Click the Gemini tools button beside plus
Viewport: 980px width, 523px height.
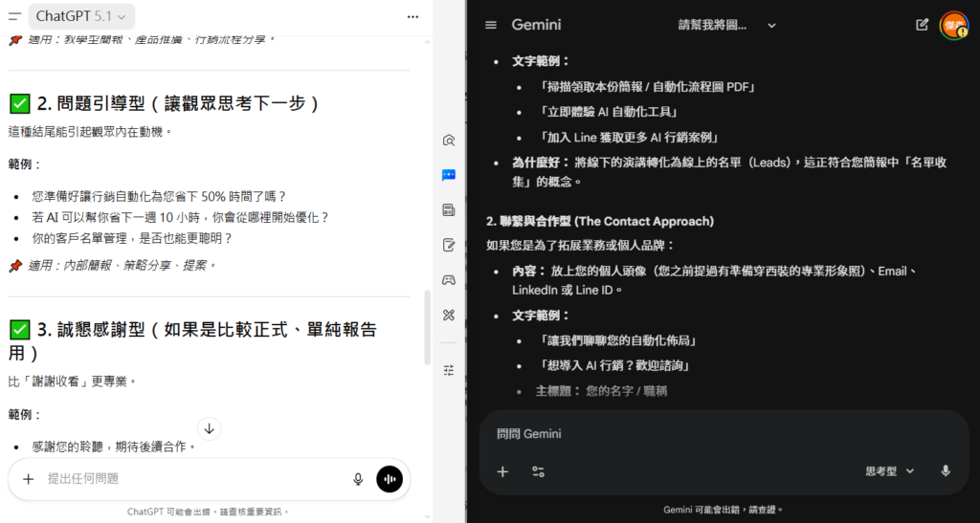538,471
